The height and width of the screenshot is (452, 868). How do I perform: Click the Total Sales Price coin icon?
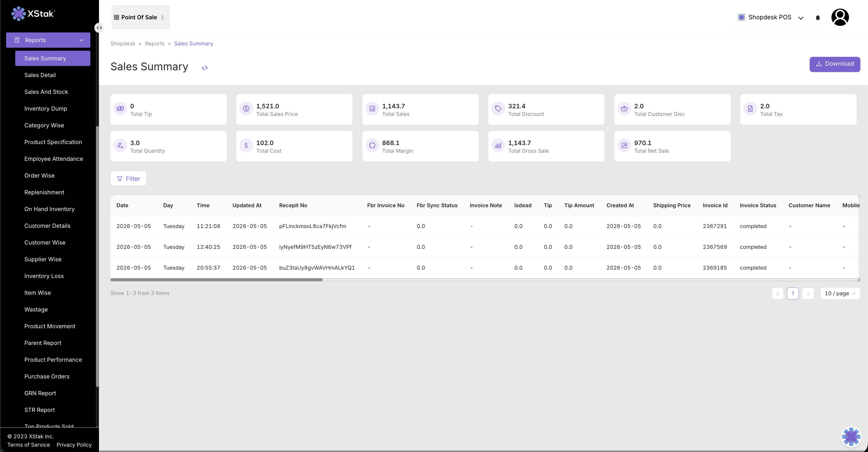[246, 109]
